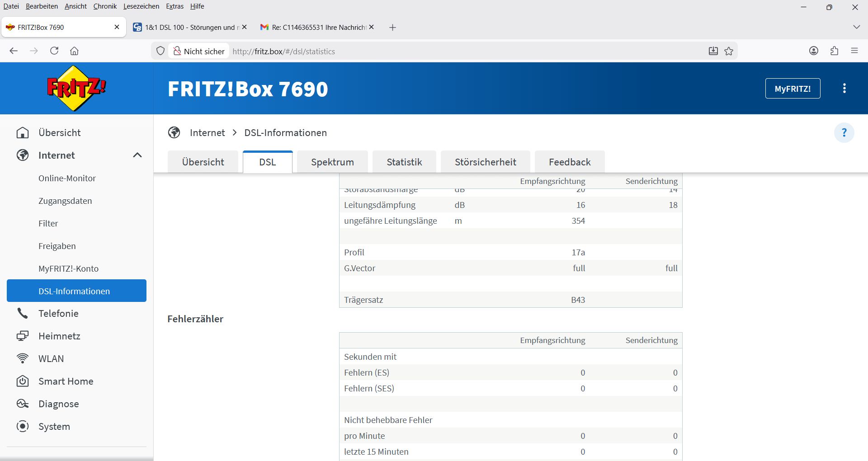
Task: Switch to the Feedback tab
Action: click(570, 162)
